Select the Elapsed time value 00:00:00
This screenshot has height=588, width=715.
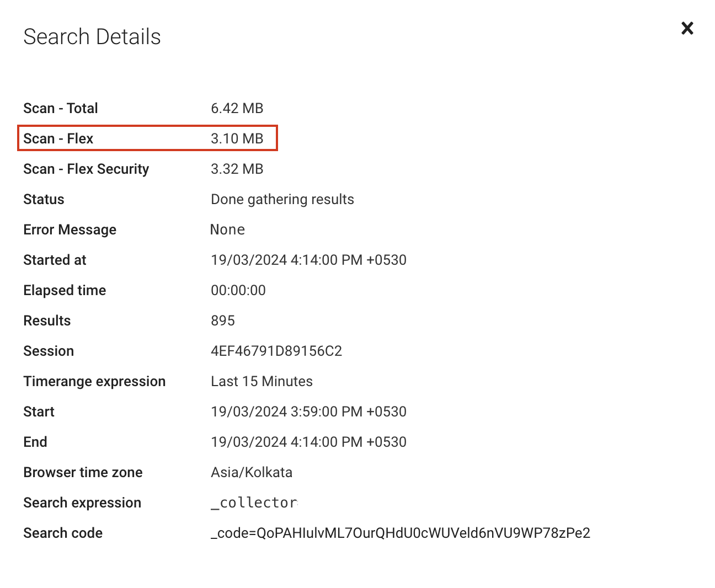click(x=238, y=290)
